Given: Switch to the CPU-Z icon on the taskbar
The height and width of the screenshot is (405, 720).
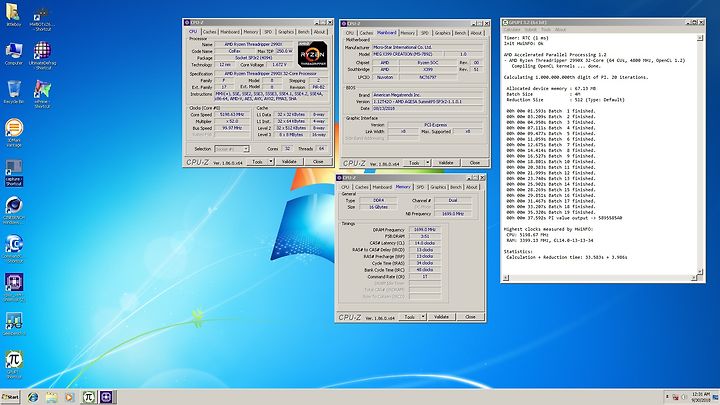Looking at the screenshot, I should [107, 397].
